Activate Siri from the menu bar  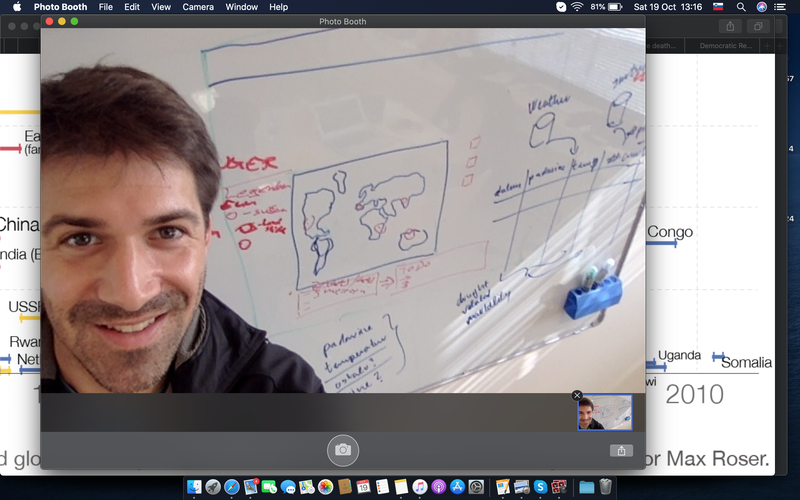pos(762,7)
